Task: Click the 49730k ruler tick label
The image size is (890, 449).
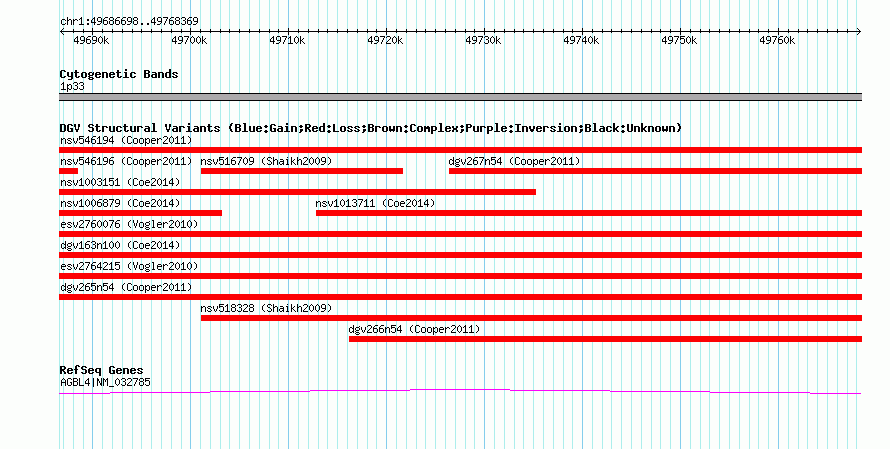Action: 484,40
